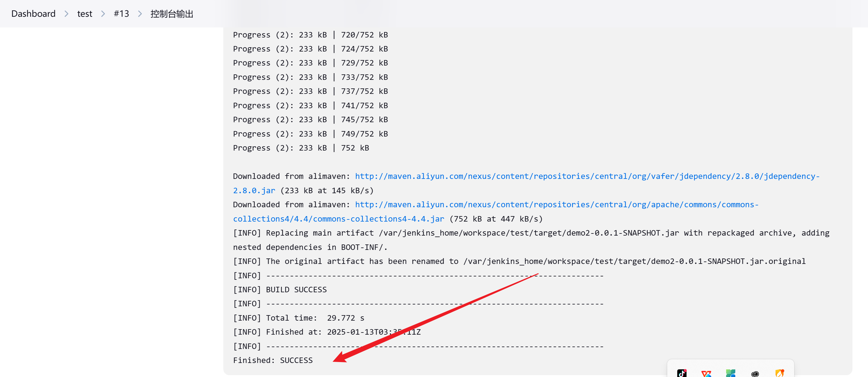Click the Finished: SUCCESS line
This screenshot has width=868, height=377.
pos(273,361)
